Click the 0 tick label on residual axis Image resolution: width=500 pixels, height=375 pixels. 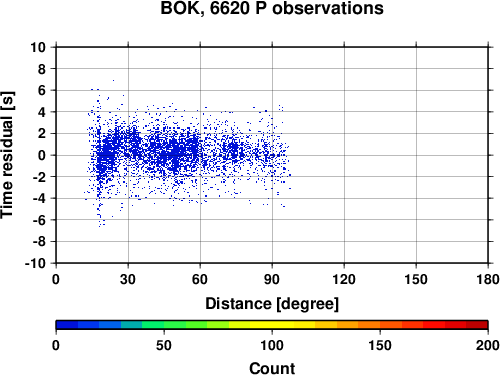(42, 155)
